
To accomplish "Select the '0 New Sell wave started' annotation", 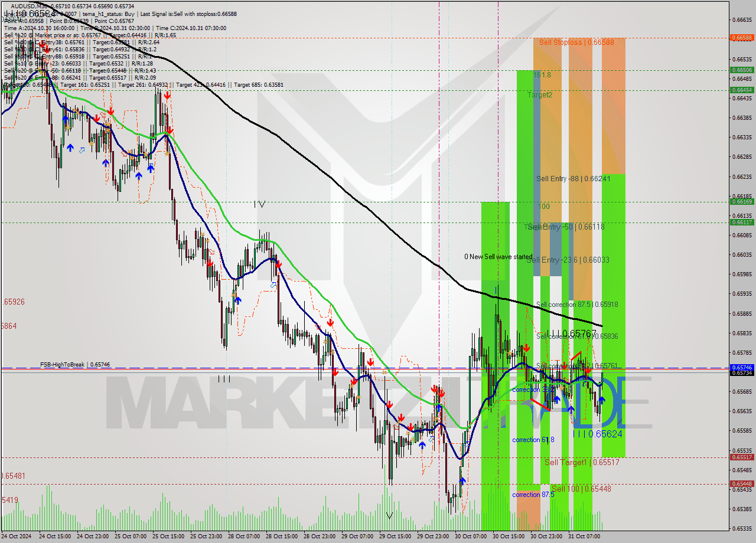I will coord(498,257).
